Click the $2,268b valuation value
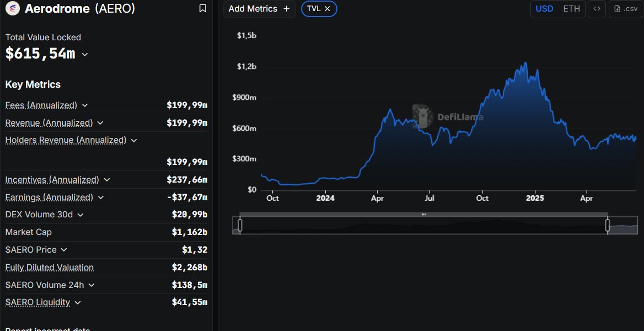Screen dimensions: 644x331 189,267
